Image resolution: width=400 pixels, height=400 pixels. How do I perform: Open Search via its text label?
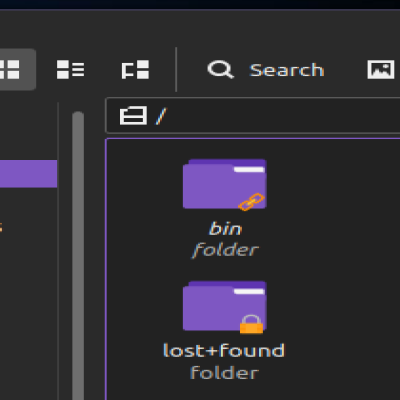point(287,70)
